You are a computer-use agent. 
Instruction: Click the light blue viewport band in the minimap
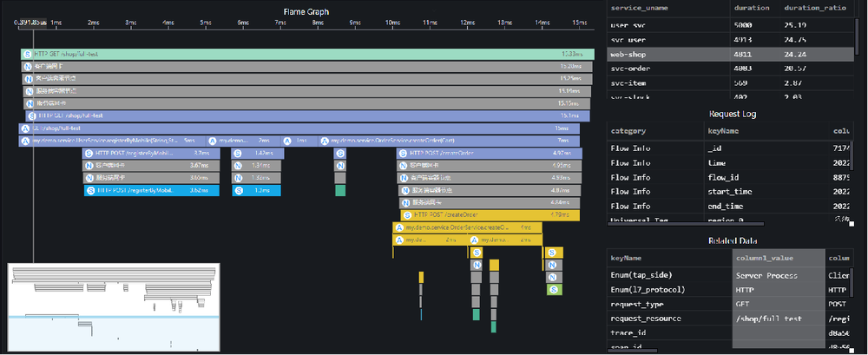[x=113, y=319]
